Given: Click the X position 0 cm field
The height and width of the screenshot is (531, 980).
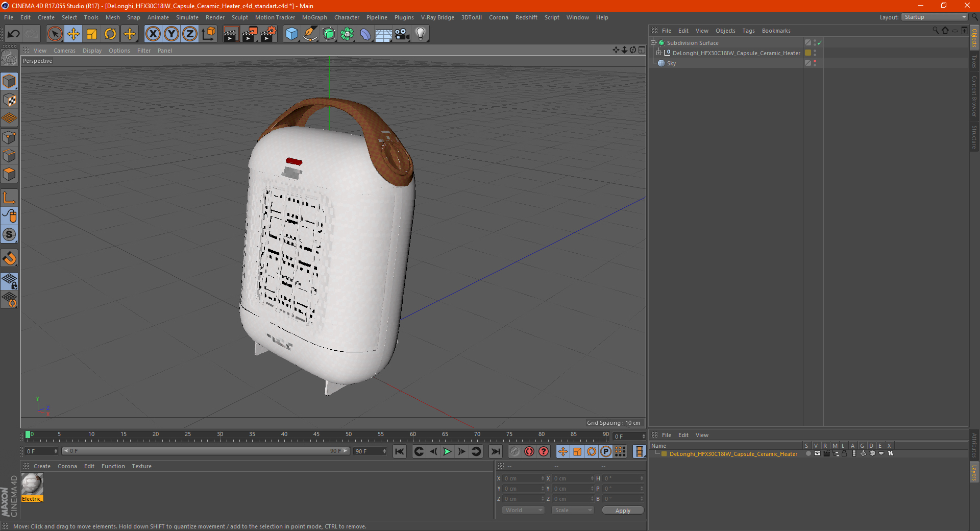Looking at the screenshot, I should [523, 478].
